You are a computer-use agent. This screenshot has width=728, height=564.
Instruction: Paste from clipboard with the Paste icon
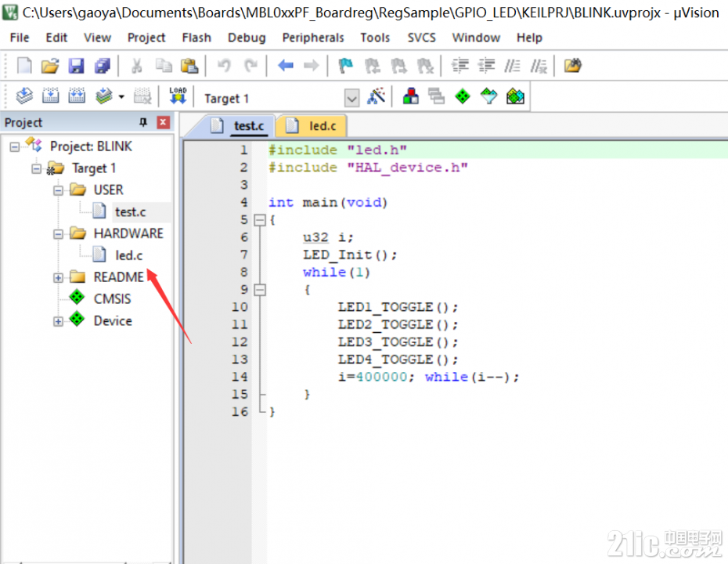pyautogui.click(x=189, y=66)
